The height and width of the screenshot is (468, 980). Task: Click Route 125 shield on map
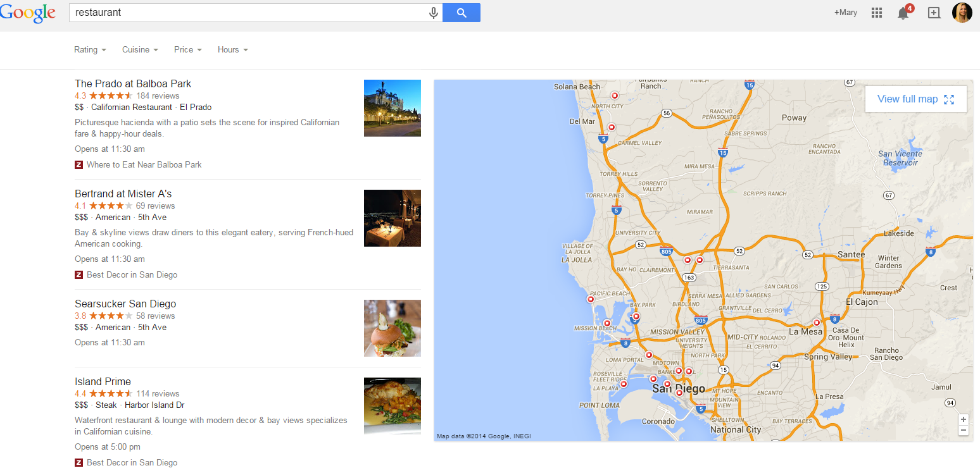click(822, 286)
